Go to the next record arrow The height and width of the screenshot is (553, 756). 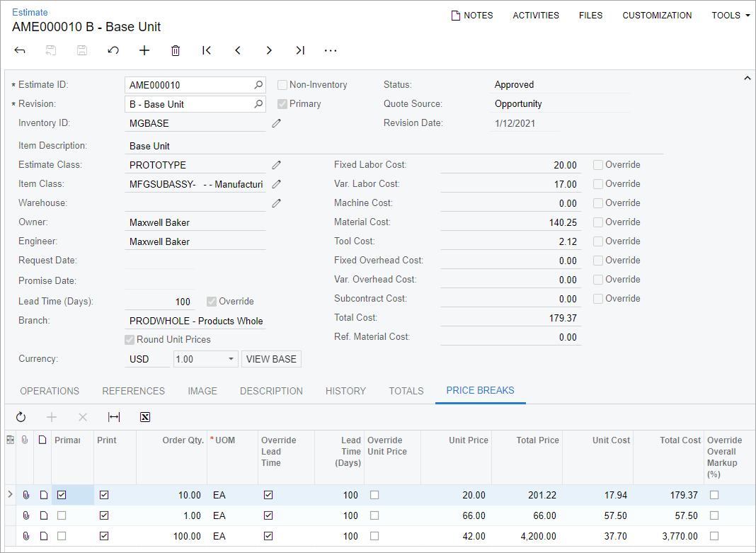click(269, 50)
